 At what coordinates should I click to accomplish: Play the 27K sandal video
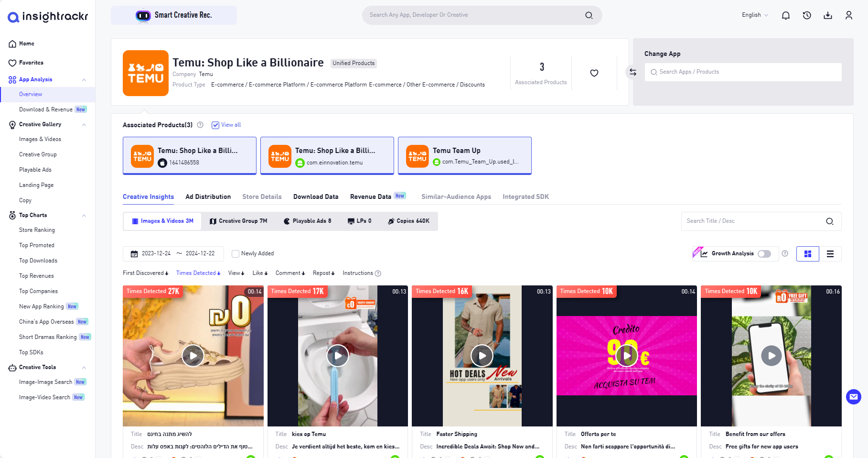193,356
